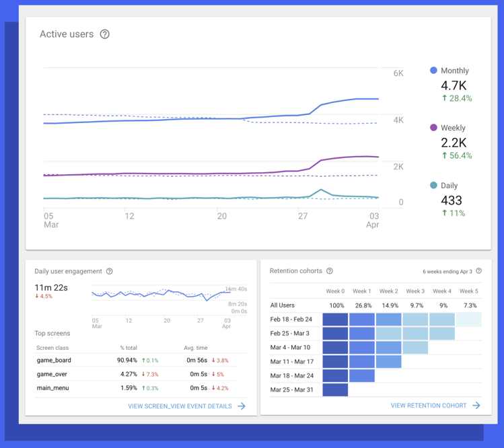Click the Daily 433 value
Viewport: 504px width, 448px height.
pyautogui.click(x=452, y=200)
